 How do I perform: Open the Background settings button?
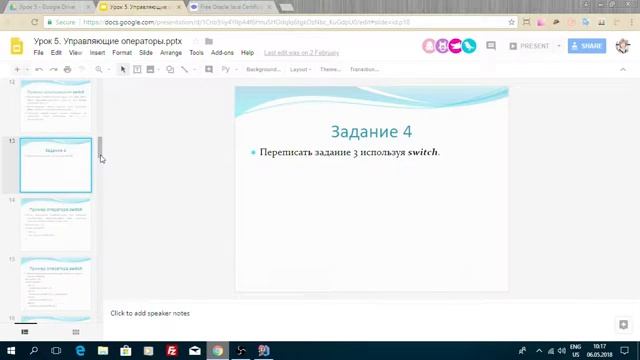tap(263, 69)
